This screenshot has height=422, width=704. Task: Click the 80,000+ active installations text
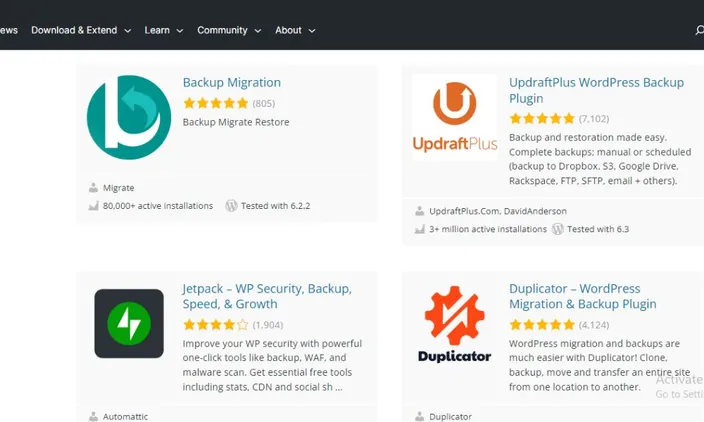point(158,206)
